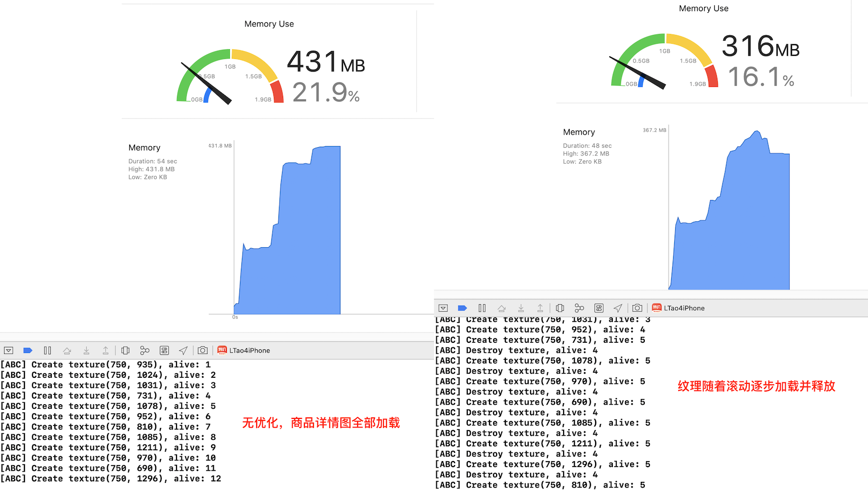Click Simulate Location arrow in the 316 MB panel toolbar
The width and height of the screenshot is (868, 490).
(618, 308)
